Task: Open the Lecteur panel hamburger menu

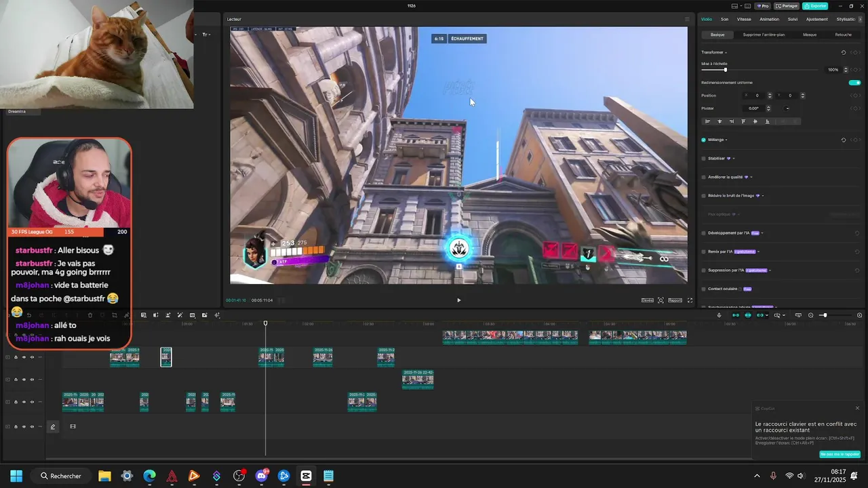Action: coord(687,19)
